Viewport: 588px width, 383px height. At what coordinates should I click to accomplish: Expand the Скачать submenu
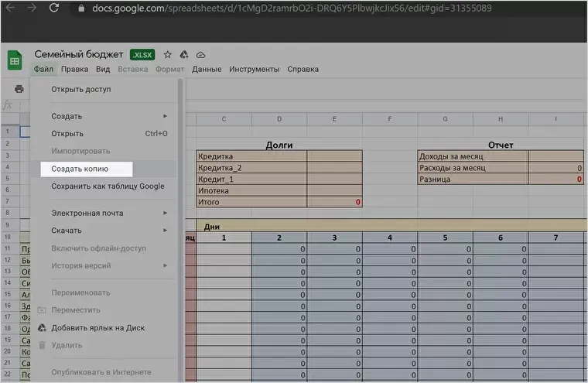pos(104,231)
